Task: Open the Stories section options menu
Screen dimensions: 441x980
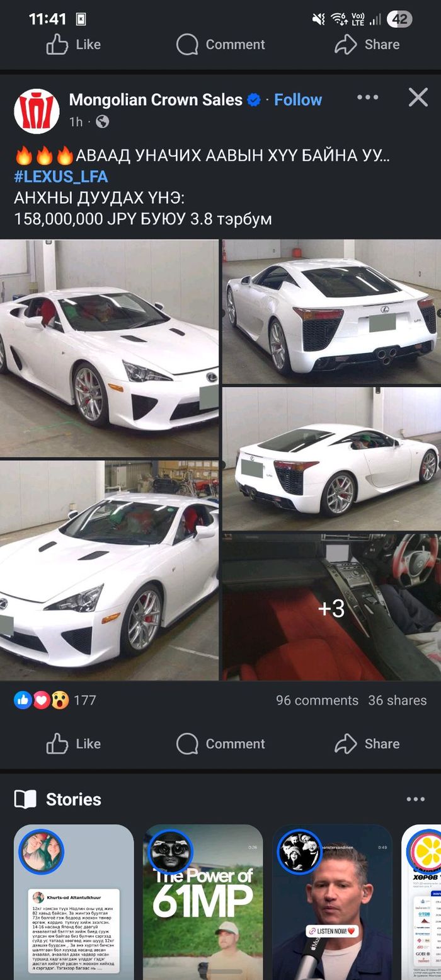Action: [415, 799]
